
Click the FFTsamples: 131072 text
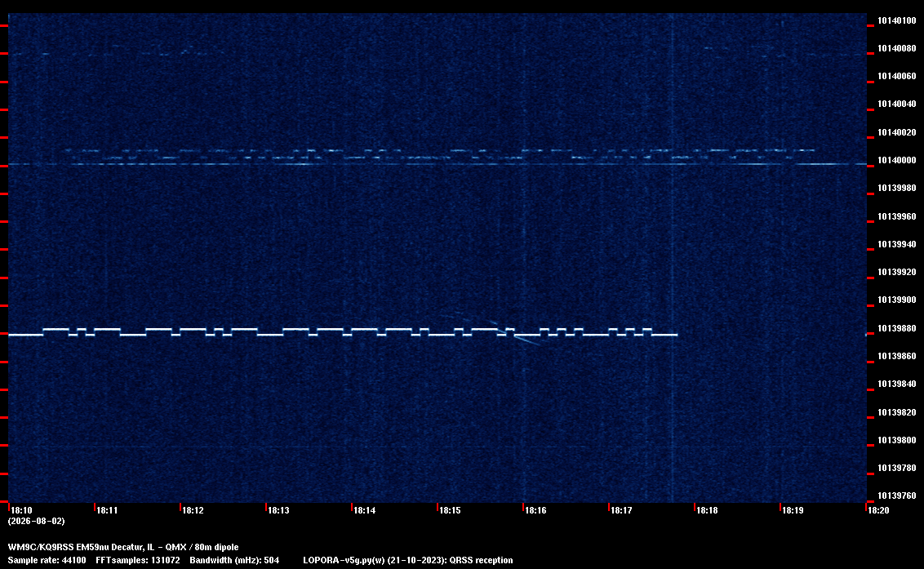coord(138,560)
